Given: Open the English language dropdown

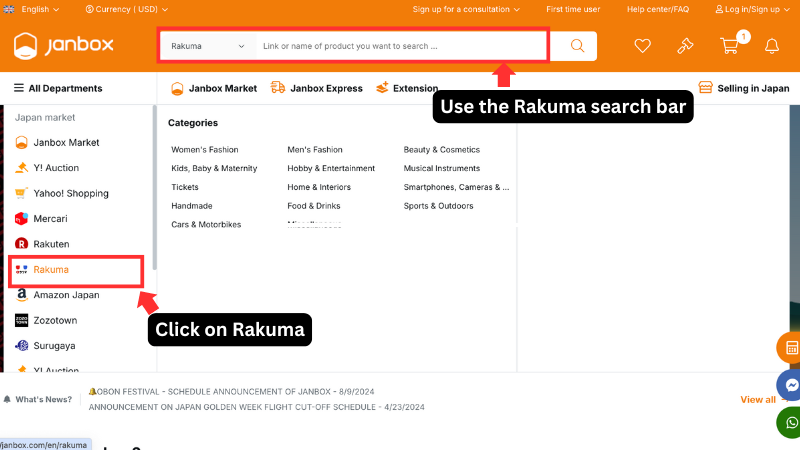Looking at the screenshot, I should tap(40, 9).
